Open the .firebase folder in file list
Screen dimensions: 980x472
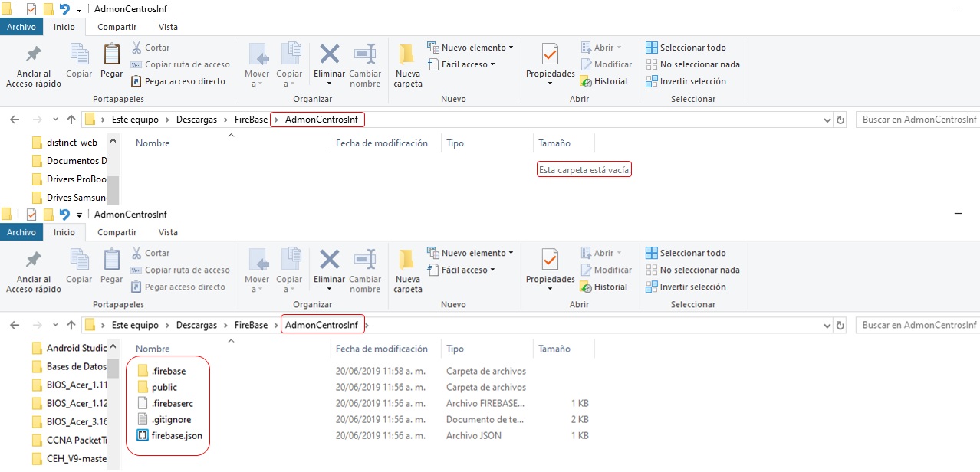tap(168, 371)
